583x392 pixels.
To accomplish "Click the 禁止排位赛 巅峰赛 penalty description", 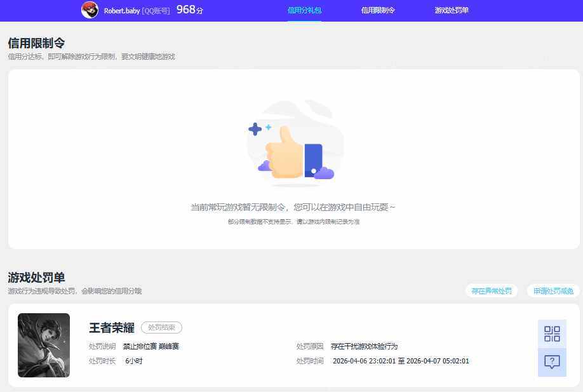I will pos(151,346).
